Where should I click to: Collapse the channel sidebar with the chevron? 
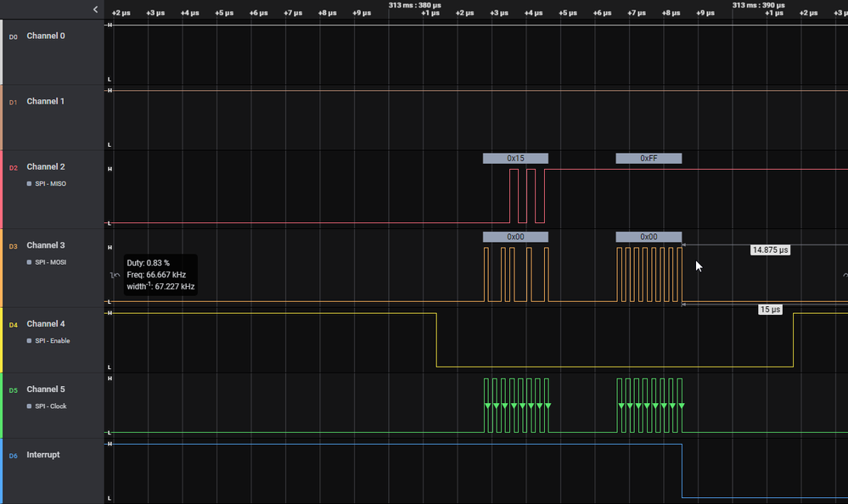96,9
